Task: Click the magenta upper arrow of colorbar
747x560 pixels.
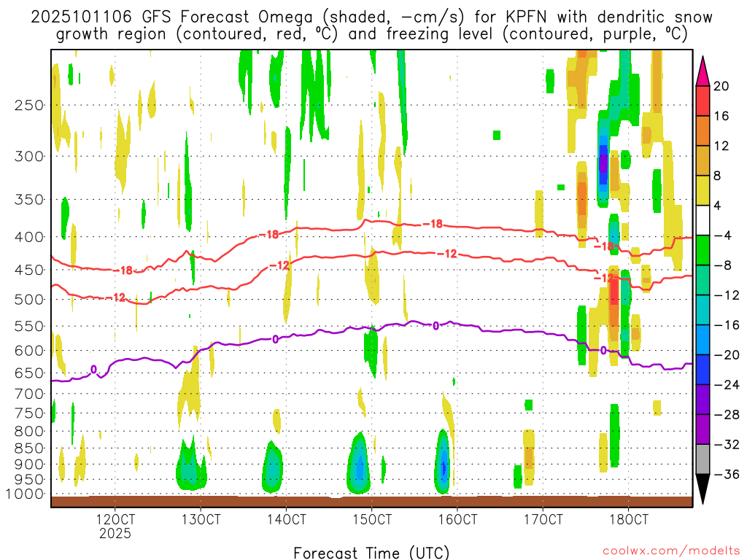Action: [703, 71]
